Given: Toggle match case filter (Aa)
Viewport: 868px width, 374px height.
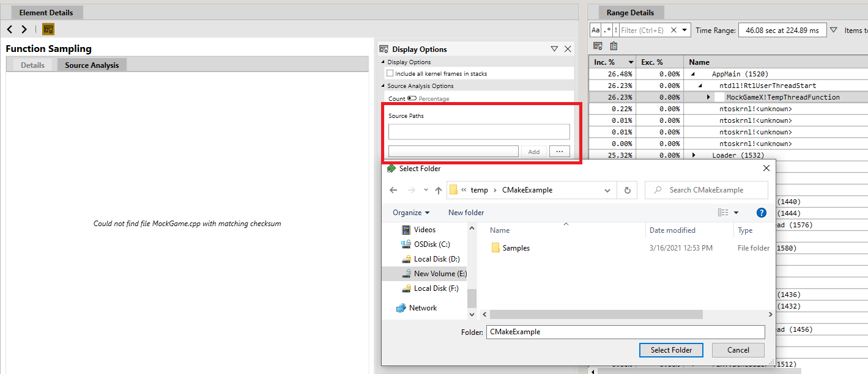Looking at the screenshot, I should [596, 30].
